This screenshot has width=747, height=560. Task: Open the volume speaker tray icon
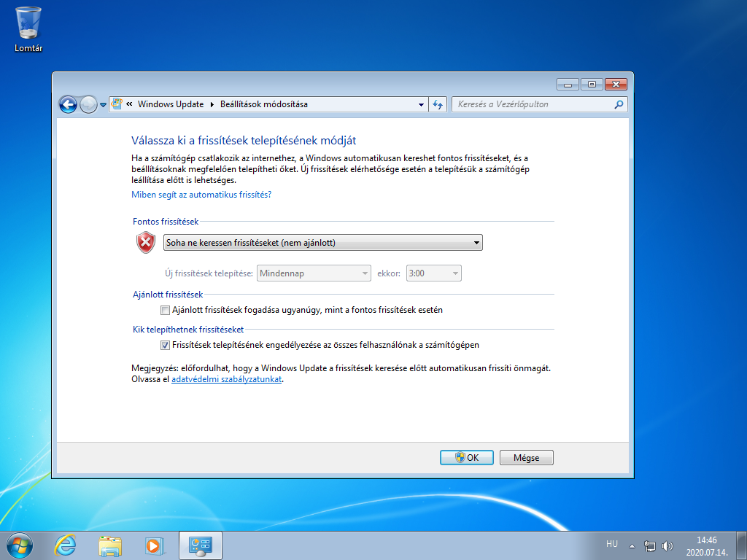pos(667,546)
